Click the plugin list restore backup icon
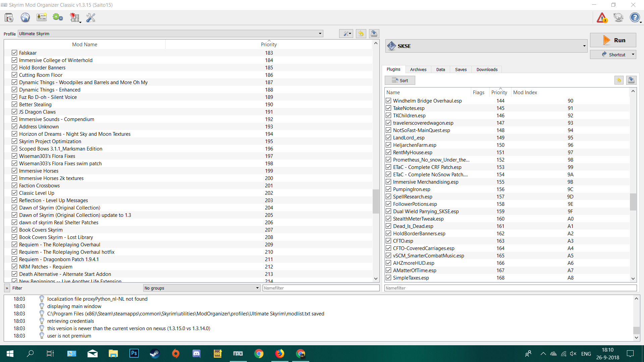This screenshot has width=644, height=362. pos(619,80)
